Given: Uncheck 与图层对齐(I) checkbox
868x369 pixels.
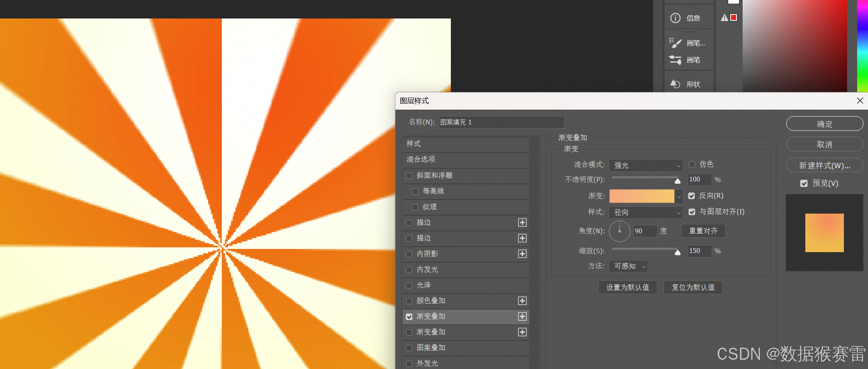Looking at the screenshot, I should point(692,212).
